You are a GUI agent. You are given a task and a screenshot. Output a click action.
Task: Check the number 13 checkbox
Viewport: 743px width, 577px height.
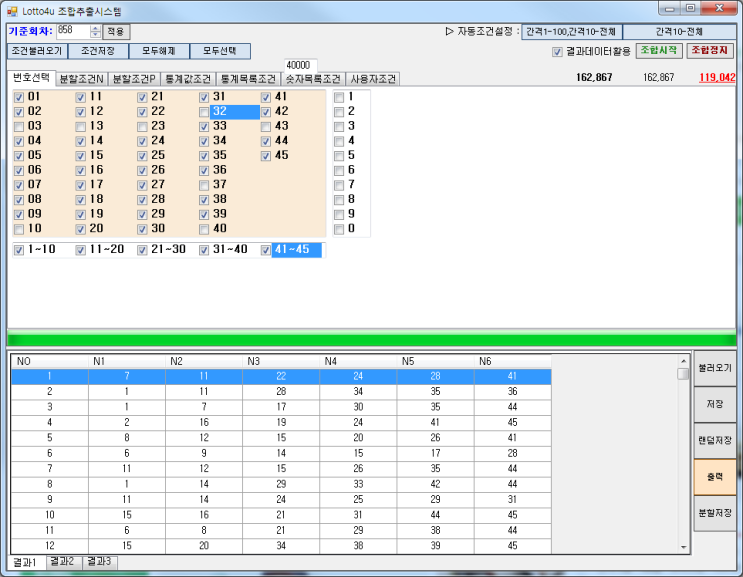[x=81, y=127]
